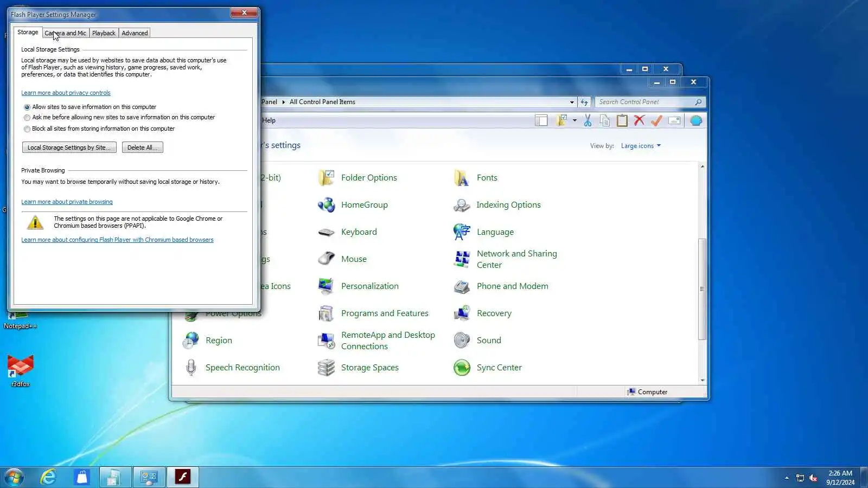Click the Rename icon in Control Panel toolbar
This screenshot has width=868, height=488.
674,120
